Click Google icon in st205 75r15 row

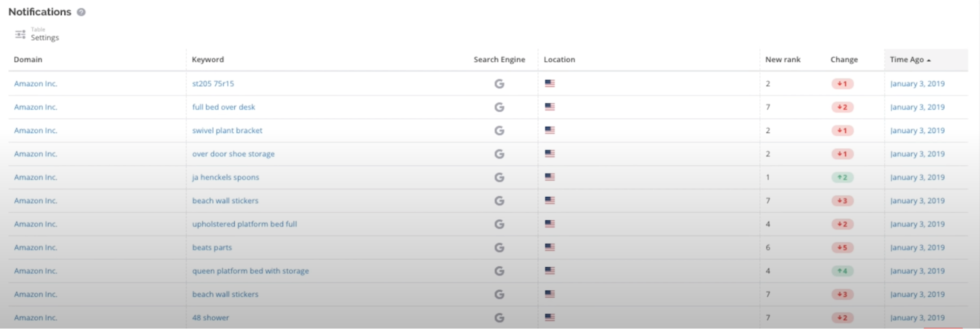pos(499,84)
